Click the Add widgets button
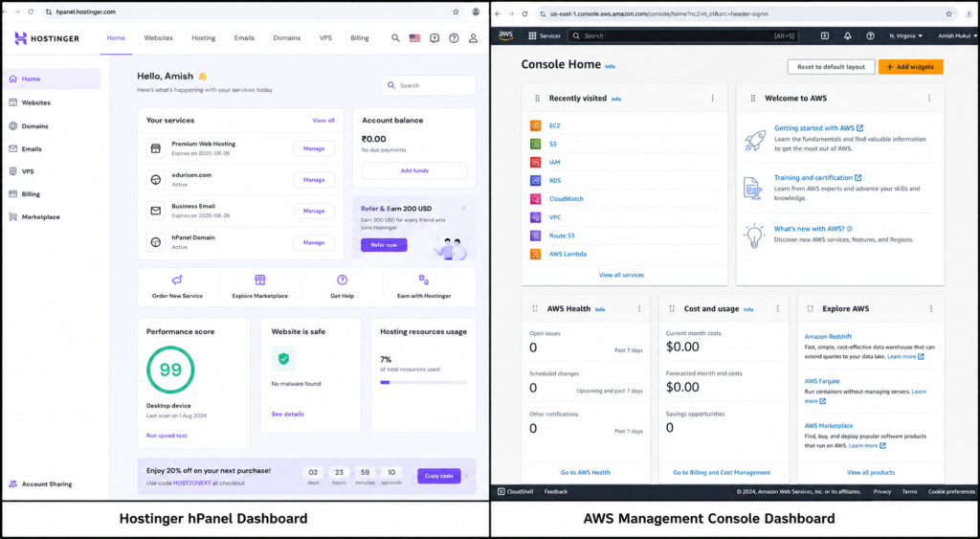The image size is (980, 539). pos(911,67)
